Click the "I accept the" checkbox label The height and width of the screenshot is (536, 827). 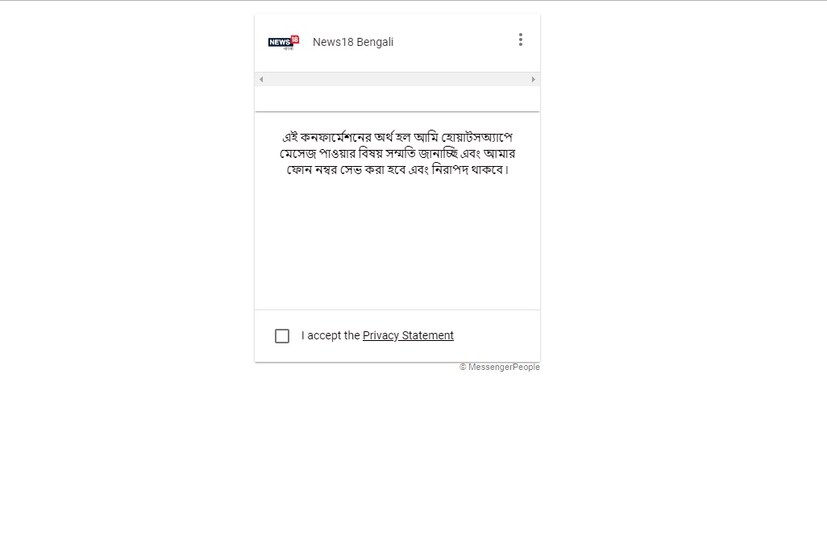330,336
